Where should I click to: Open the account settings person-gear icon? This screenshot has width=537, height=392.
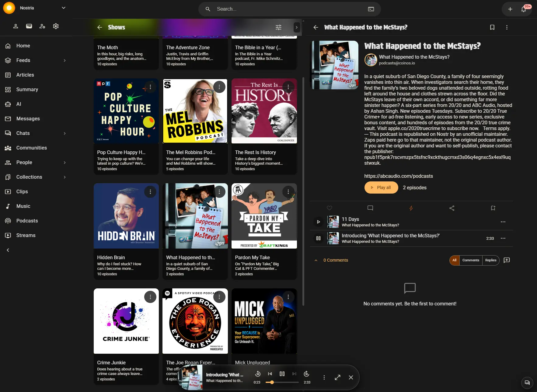42,26
